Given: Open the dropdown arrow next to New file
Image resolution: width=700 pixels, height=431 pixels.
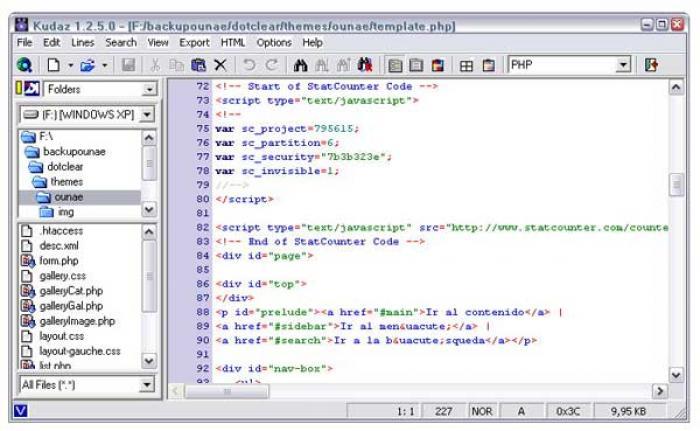Looking at the screenshot, I should [x=71, y=65].
